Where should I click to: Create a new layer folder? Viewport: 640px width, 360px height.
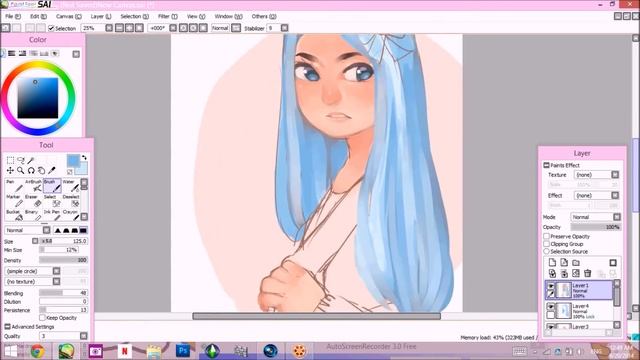pyautogui.click(x=576, y=262)
